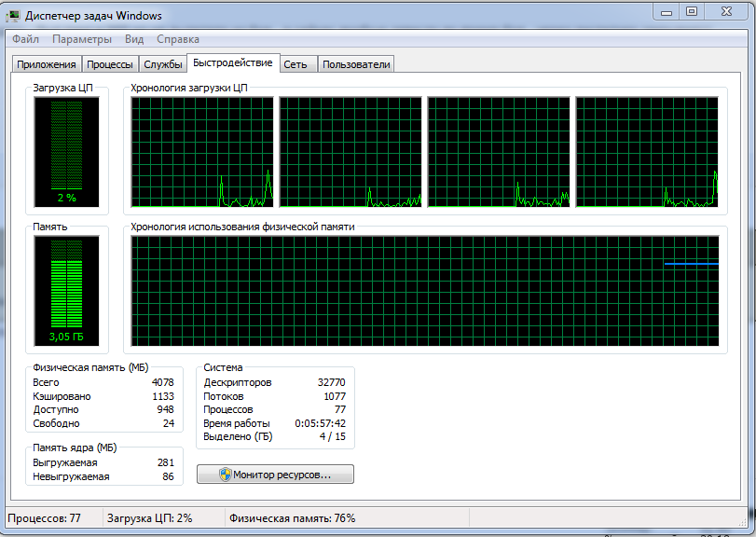Open the Параметры menu
Screen dimensions: 756x537
[x=82, y=39]
